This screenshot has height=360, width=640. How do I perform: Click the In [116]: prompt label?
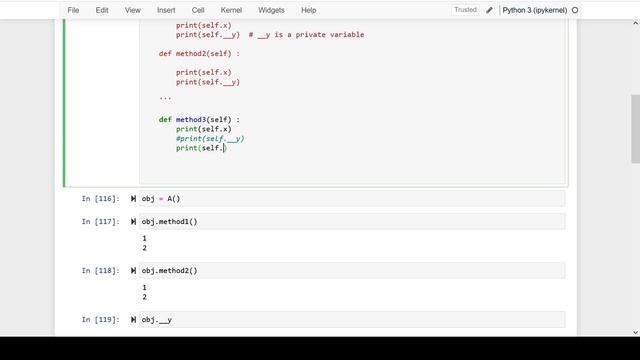click(100, 199)
